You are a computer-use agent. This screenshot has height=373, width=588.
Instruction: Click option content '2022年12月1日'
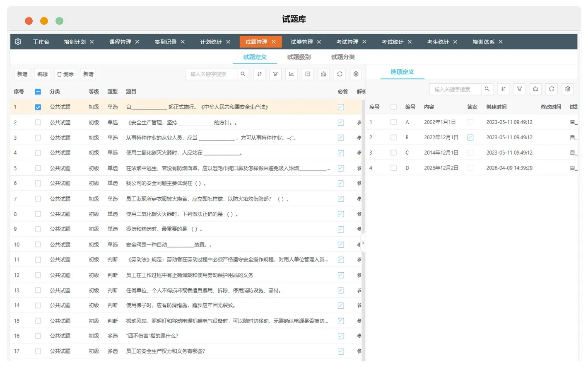441,138
